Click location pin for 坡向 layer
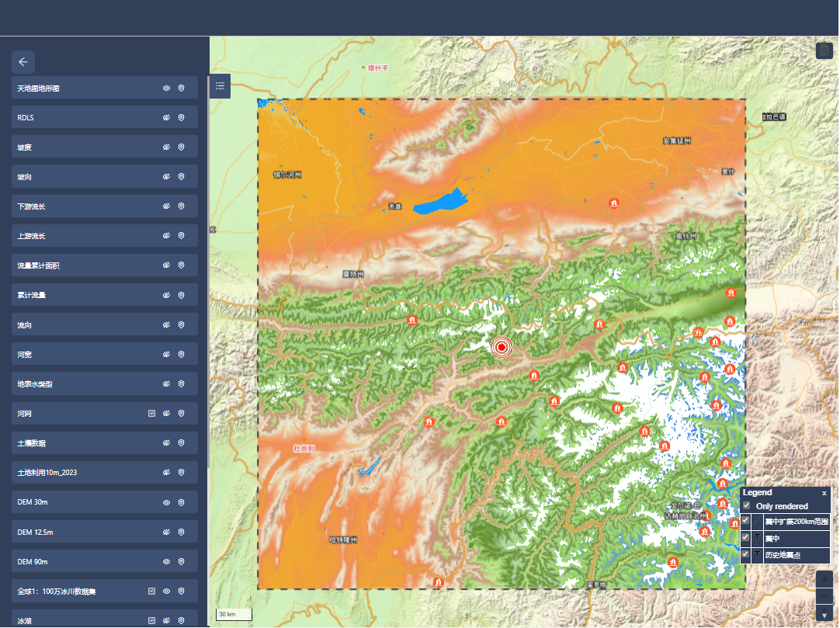This screenshot has height=628, width=840. [182, 176]
